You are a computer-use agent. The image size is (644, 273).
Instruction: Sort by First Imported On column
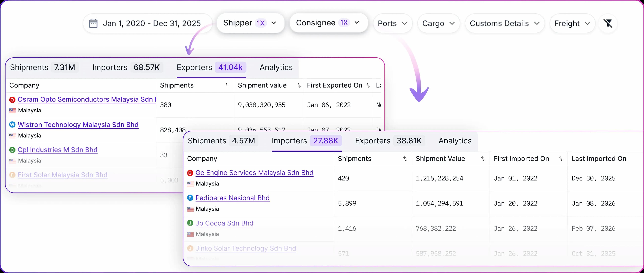click(561, 159)
